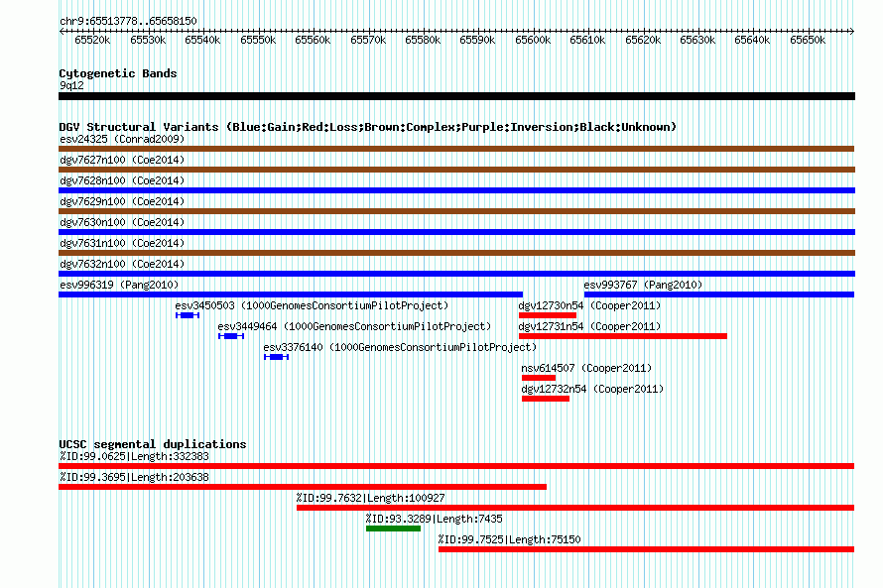Select the dgv7627n100 (Coe2014) label
Screen dimensions: 883x588
[x=122, y=160]
